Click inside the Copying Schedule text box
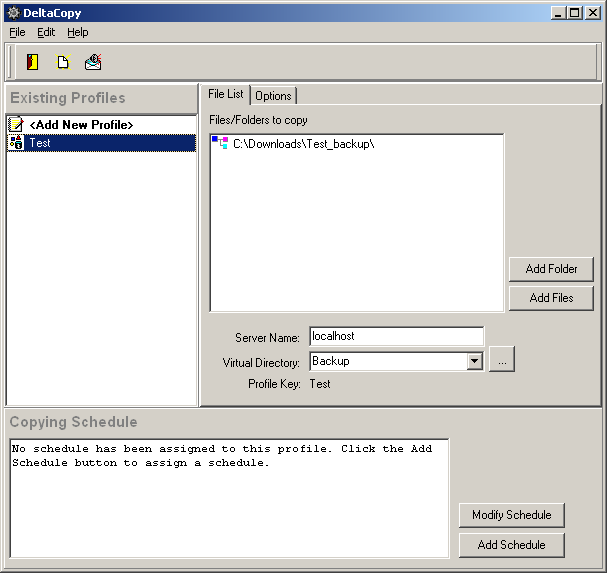 click(229, 498)
